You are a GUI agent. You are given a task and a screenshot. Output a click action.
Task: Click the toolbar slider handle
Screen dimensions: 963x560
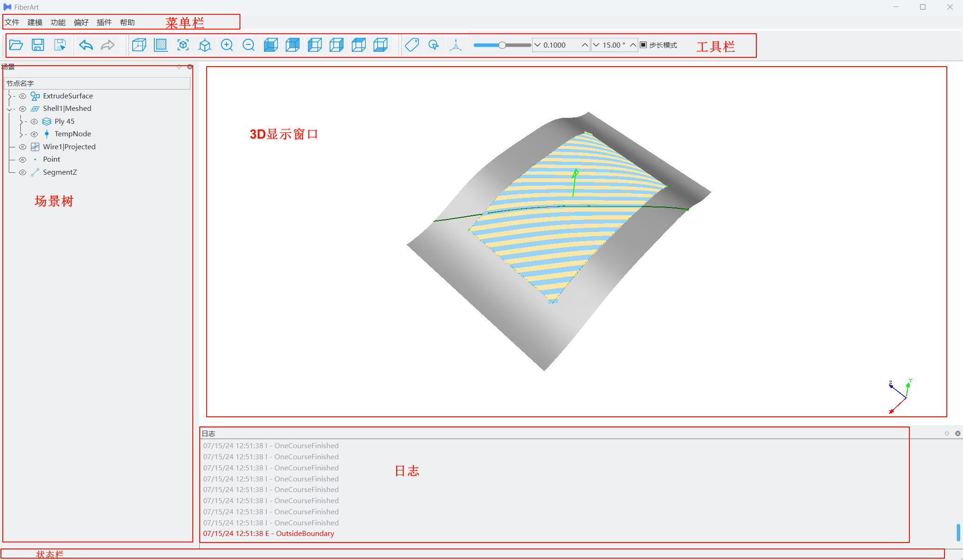[502, 45]
